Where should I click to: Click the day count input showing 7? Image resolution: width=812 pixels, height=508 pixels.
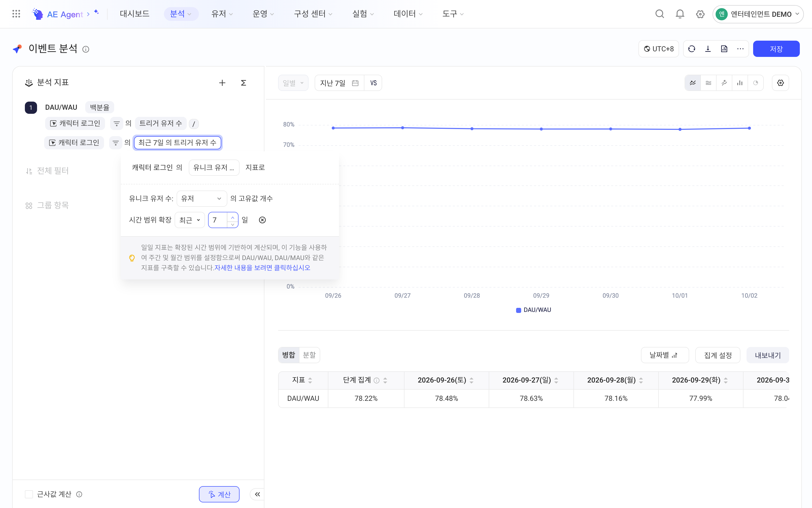click(x=218, y=220)
